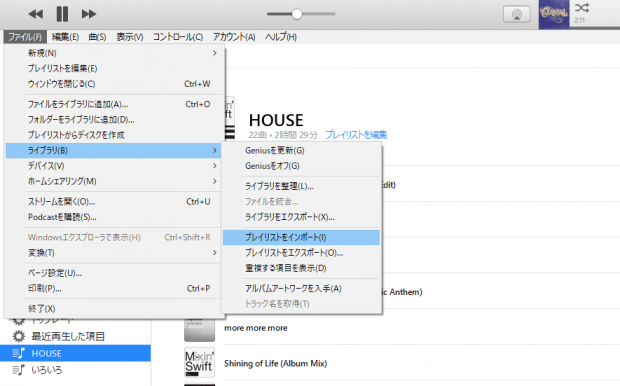Screen dimensions: 620x386
Task: Open the ファイル(F) menu
Action: 25,37
